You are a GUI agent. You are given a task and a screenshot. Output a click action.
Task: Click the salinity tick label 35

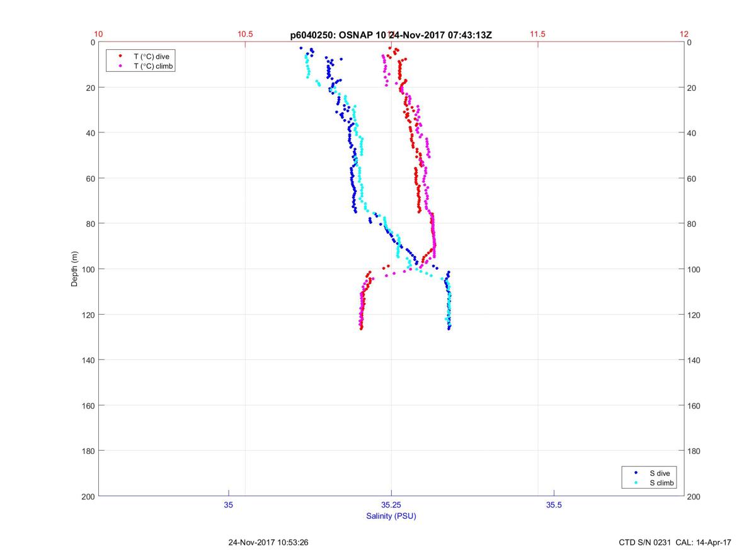(x=228, y=505)
